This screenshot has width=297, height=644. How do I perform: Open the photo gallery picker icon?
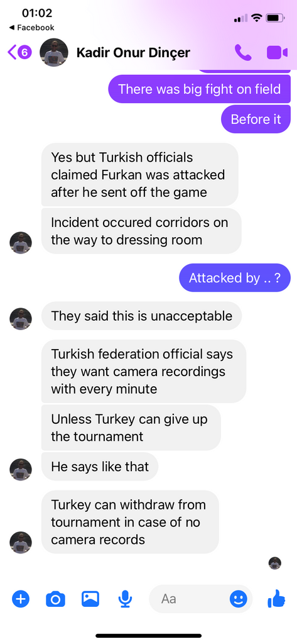pos(90,599)
